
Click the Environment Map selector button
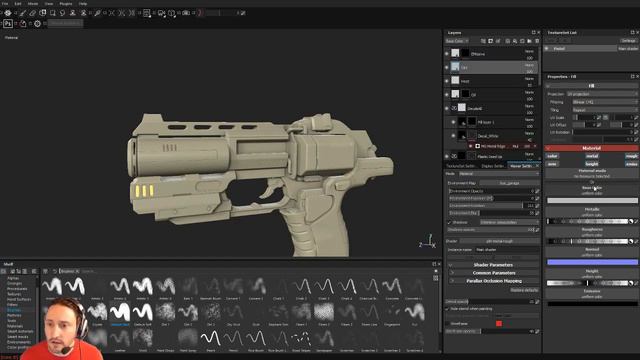click(x=509, y=183)
